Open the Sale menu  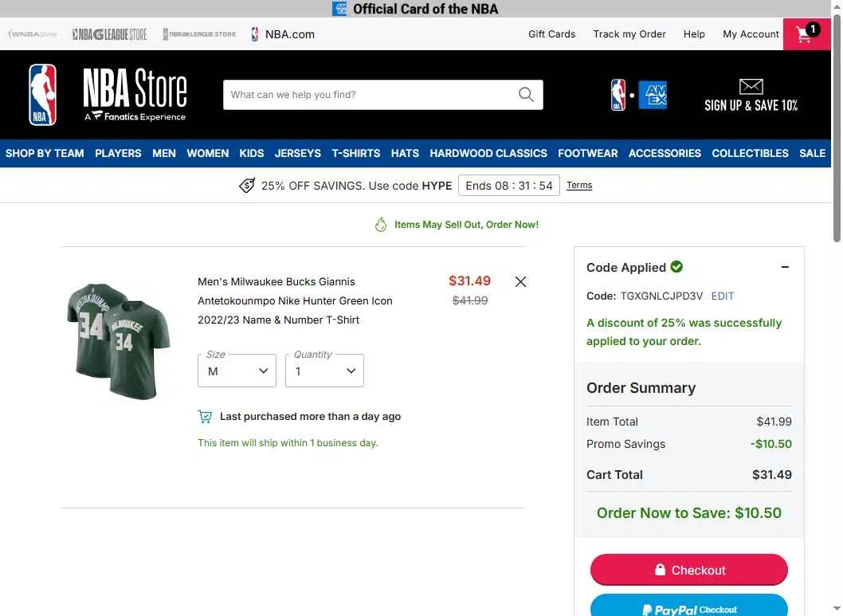pyautogui.click(x=813, y=153)
